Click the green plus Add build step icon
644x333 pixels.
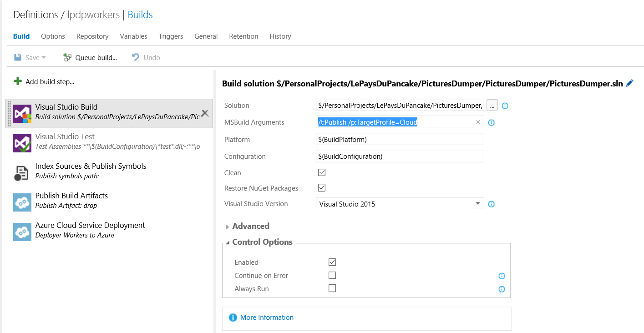pos(18,81)
